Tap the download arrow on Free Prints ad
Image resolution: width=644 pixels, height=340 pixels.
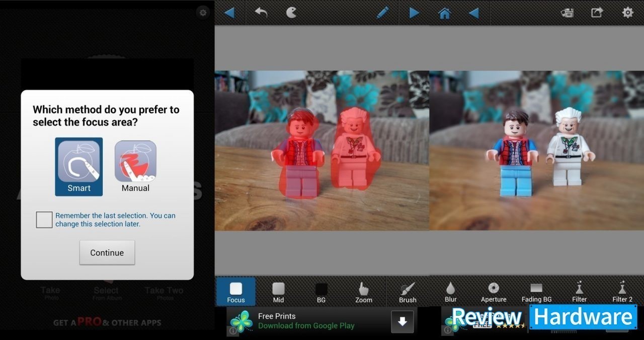point(403,321)
